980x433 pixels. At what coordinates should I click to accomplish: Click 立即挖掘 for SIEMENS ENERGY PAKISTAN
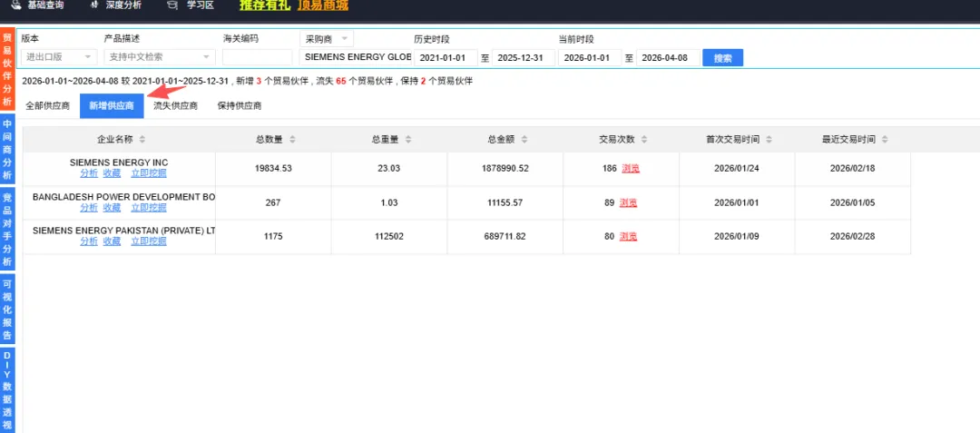(149, 241)
